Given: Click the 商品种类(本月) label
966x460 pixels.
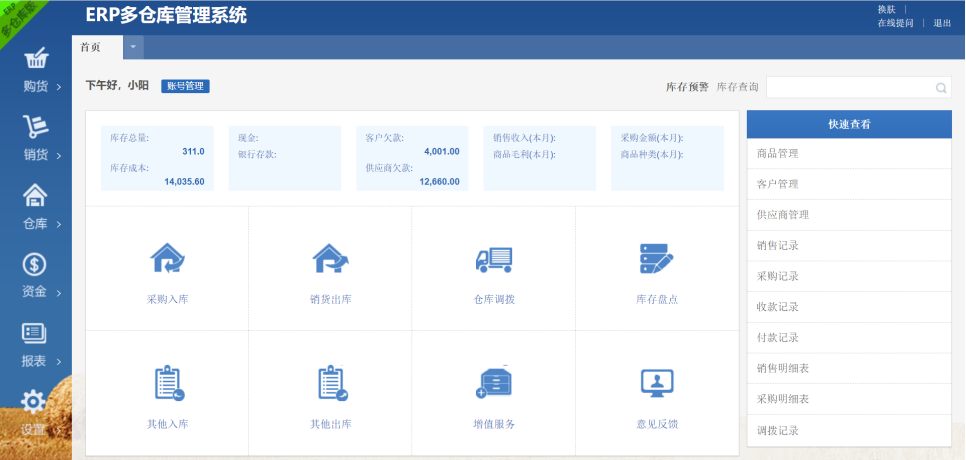Looking at the screenshot, I should (652, 154).
